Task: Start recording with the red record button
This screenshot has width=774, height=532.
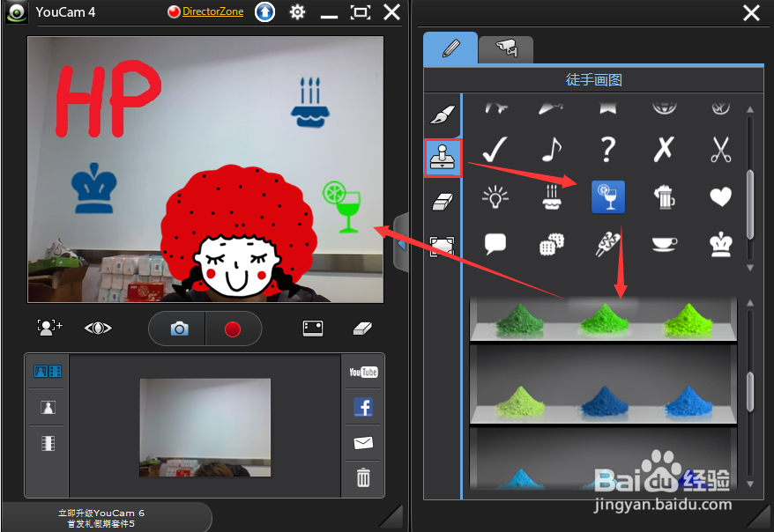Action: click(x=233, y=329)
